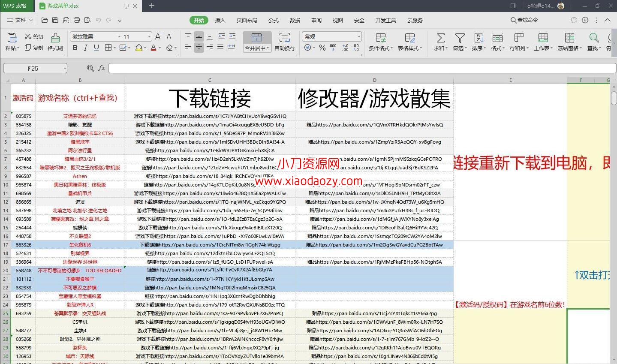Click the font color red A swatch
Image resolution: width=617 pixels, height=364 pixels.
153,48
